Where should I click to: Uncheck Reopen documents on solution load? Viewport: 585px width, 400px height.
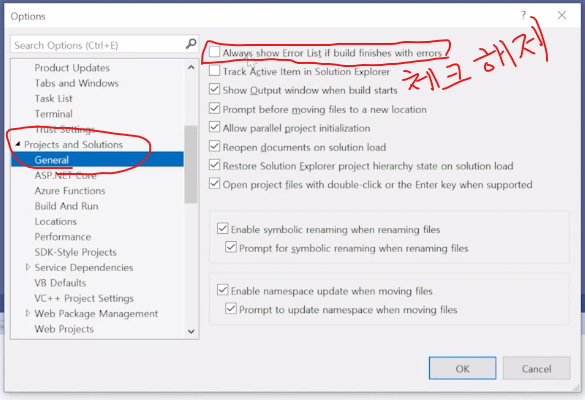click(x=214, y=146)
